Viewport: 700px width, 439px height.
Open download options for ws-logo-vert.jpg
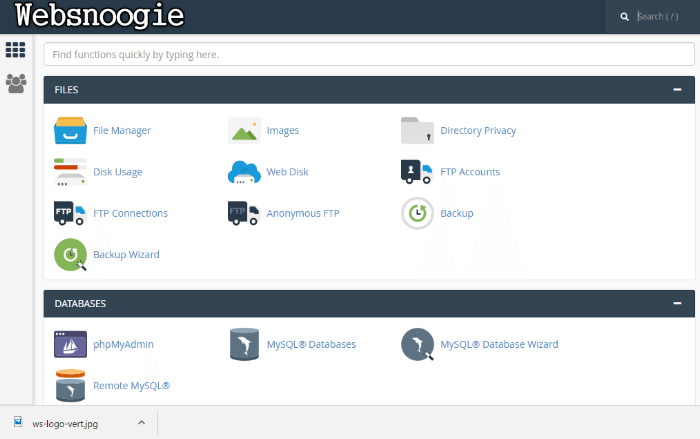(141, 423)
